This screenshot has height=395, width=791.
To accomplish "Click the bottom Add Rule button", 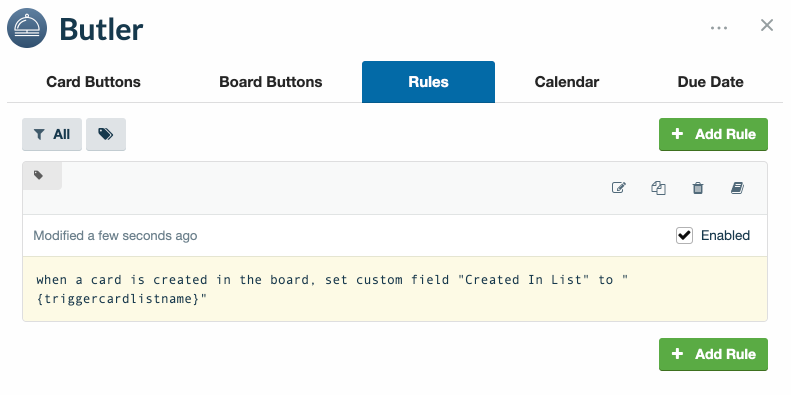I will tap(713, 354).
